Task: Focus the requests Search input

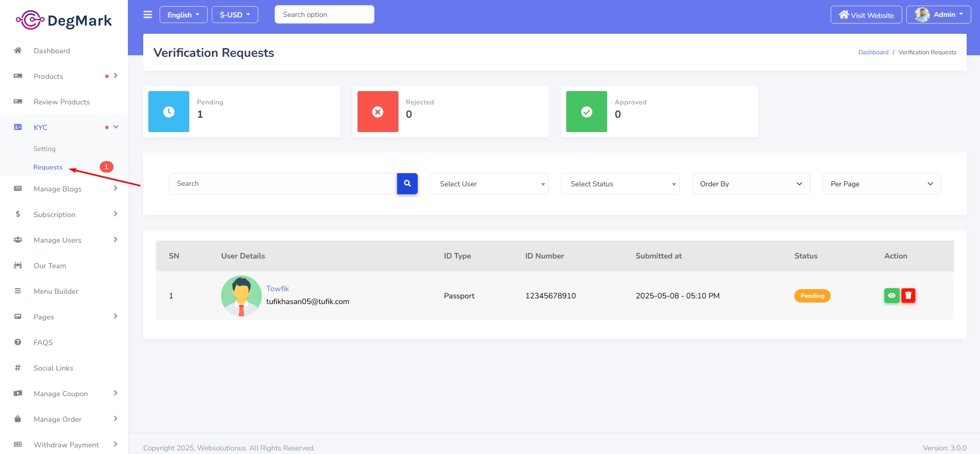Action: click(283, 183)
